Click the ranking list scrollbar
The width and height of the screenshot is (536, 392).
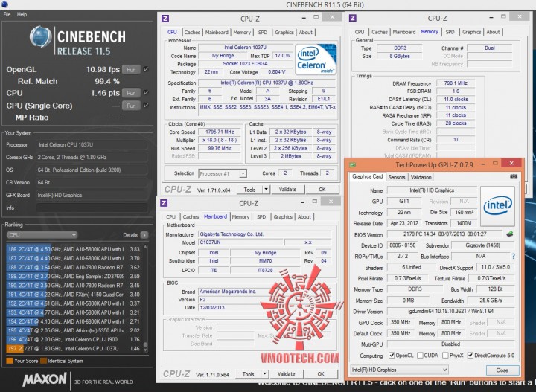pos(146,298)
